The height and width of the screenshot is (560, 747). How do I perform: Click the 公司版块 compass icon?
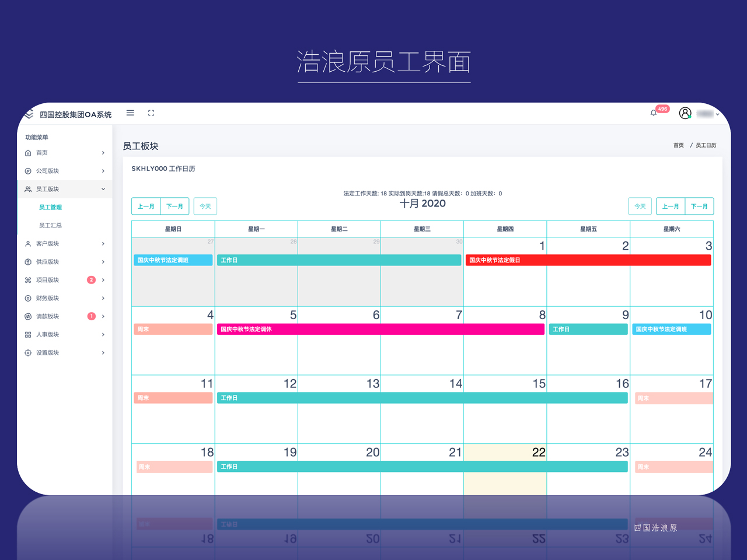pyautogui.click(x=28, y=171)
